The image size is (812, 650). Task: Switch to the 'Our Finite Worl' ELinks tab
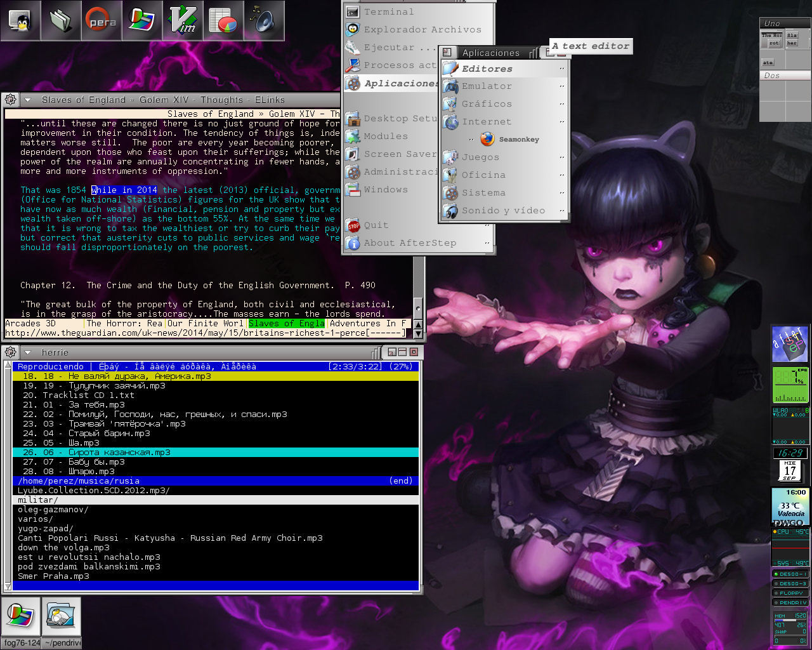coord(206,323)
